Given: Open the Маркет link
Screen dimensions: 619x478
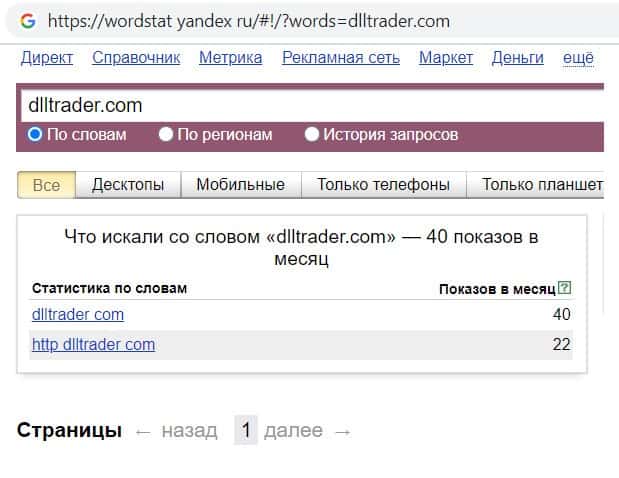Looking at the screenshot, I should (446, 58).
